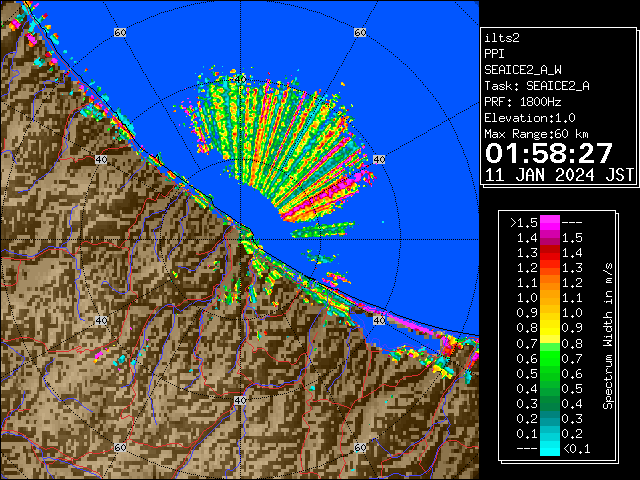
Task: Pick the magenta top band of the color scale
Action: coord(550,222)
